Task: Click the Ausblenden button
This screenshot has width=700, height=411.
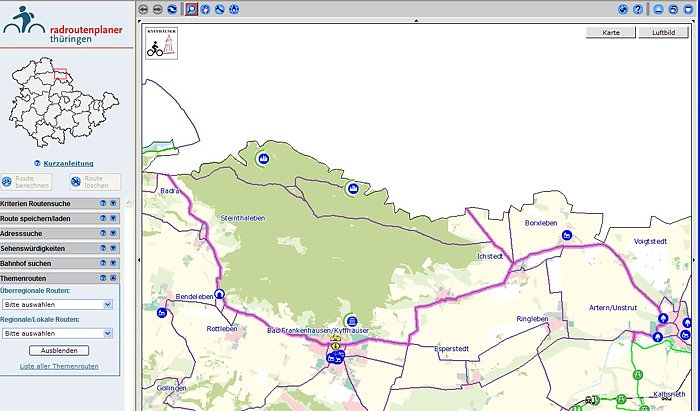Action: pyautogui.click(x=59, y=350)
